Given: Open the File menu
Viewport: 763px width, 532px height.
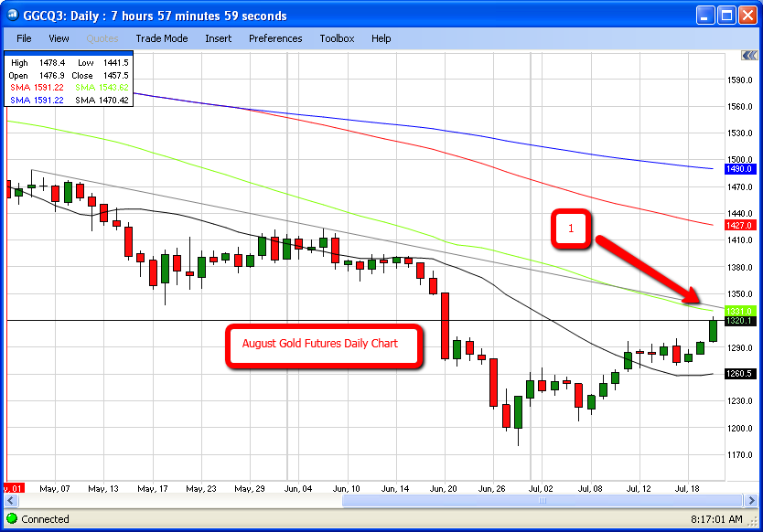Looking at the screenshot, I should (x=24, y=38).
